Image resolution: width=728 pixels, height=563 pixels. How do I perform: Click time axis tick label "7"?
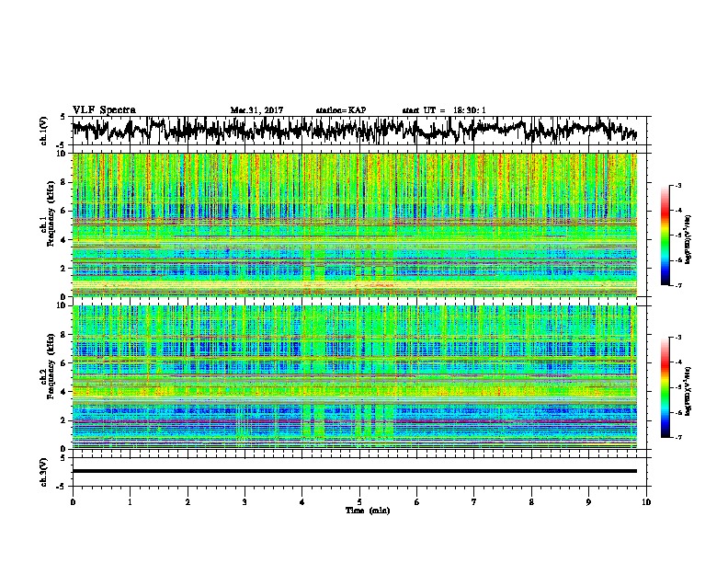pyautogui.click(x=474, y=502)
